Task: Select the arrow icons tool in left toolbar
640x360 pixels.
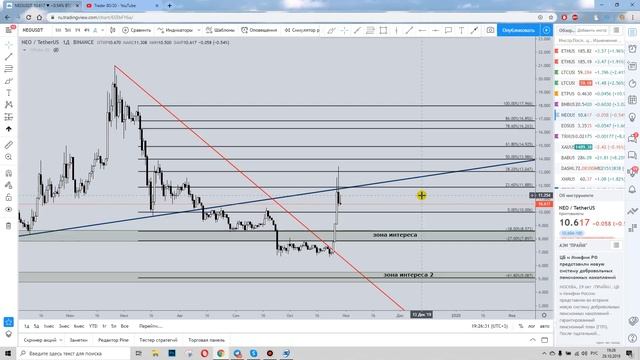Action: coord(9,129)
